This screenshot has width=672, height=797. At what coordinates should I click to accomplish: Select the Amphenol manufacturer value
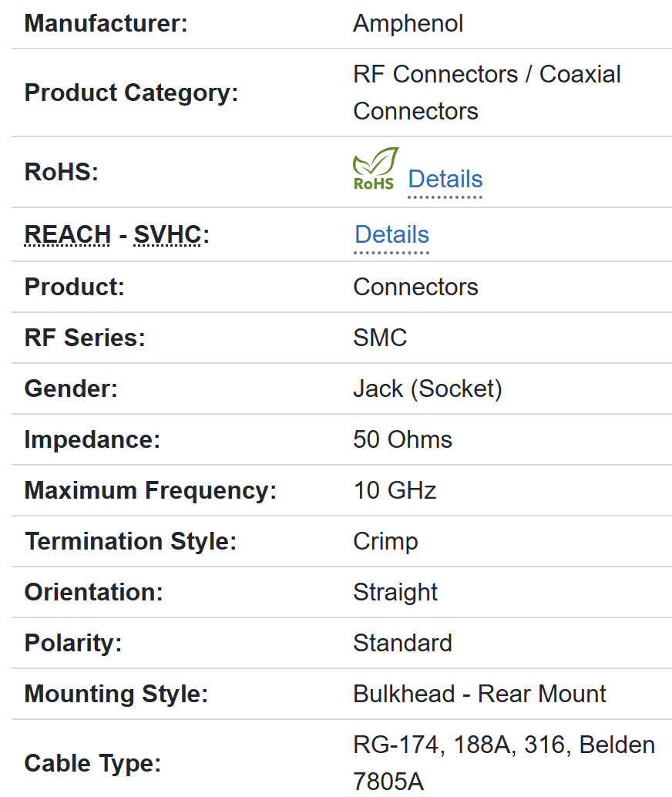[x=408, y=23]
